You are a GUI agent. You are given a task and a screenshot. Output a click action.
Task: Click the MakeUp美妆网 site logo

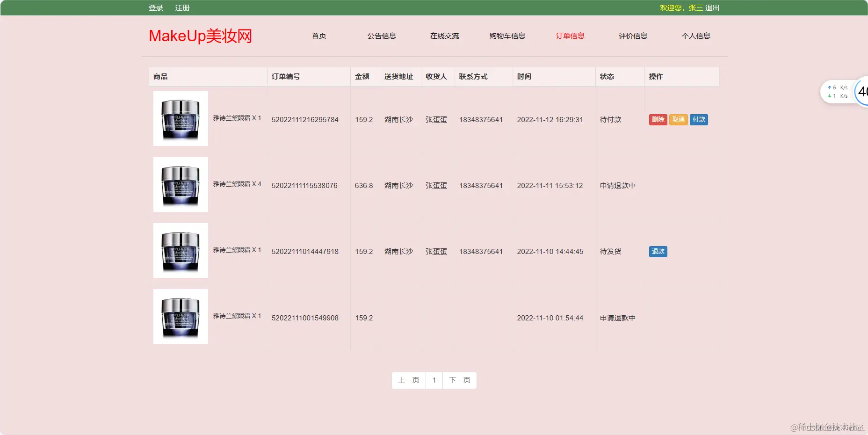200,36
